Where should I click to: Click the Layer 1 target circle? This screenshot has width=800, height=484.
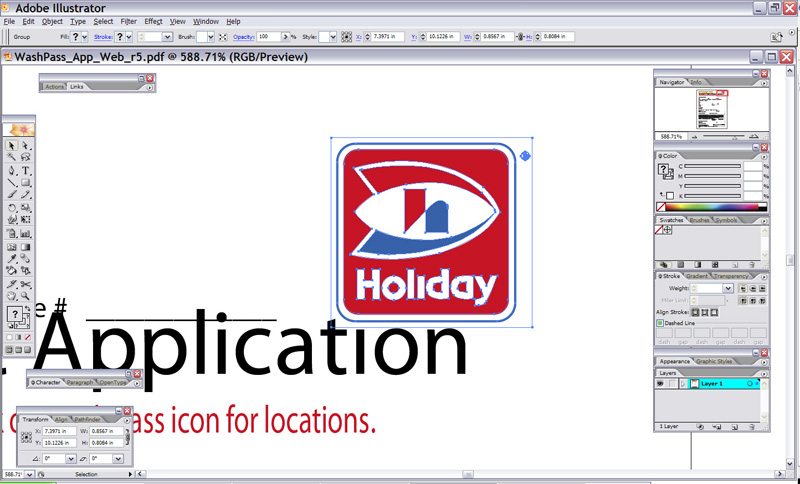[x=749, y=384]
